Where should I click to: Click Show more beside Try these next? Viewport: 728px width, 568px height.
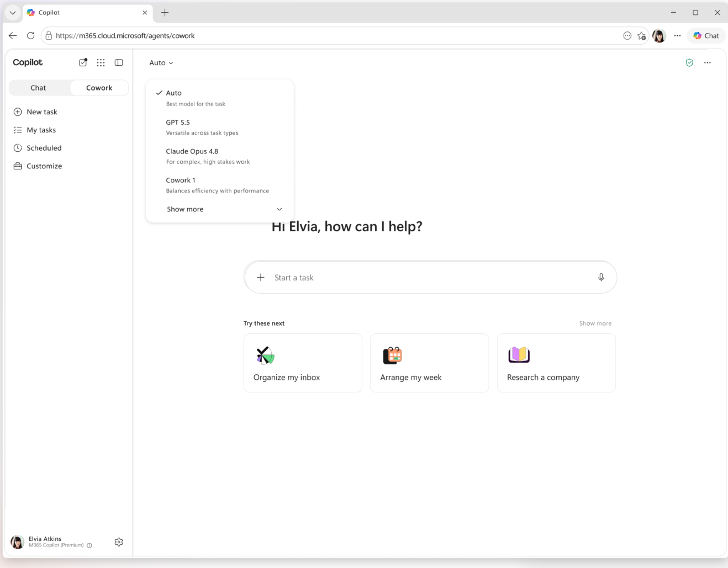click(x=595, y=323)
